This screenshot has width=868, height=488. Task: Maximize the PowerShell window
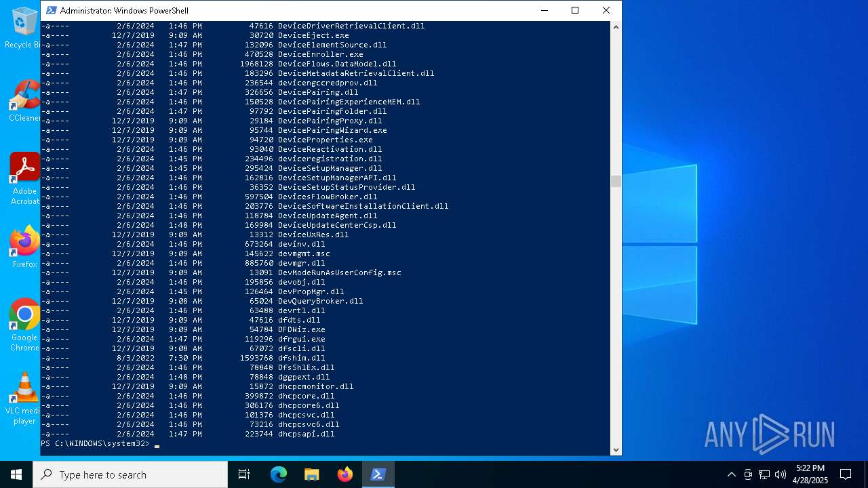coord(575,10)
